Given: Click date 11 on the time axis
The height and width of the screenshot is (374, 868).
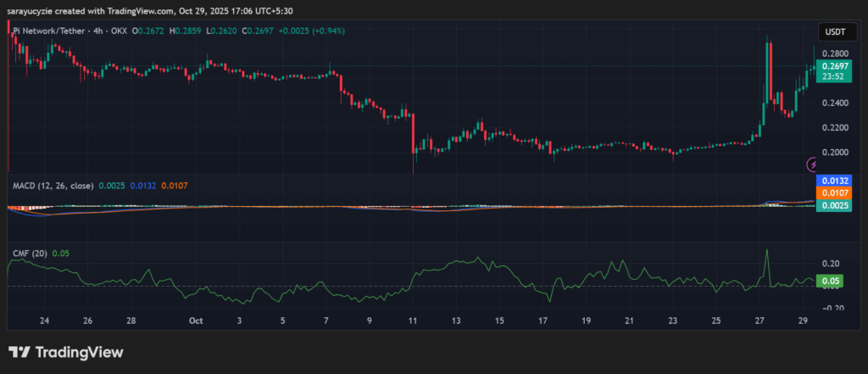Looking at the screenshot, I should tap(413, 321).
